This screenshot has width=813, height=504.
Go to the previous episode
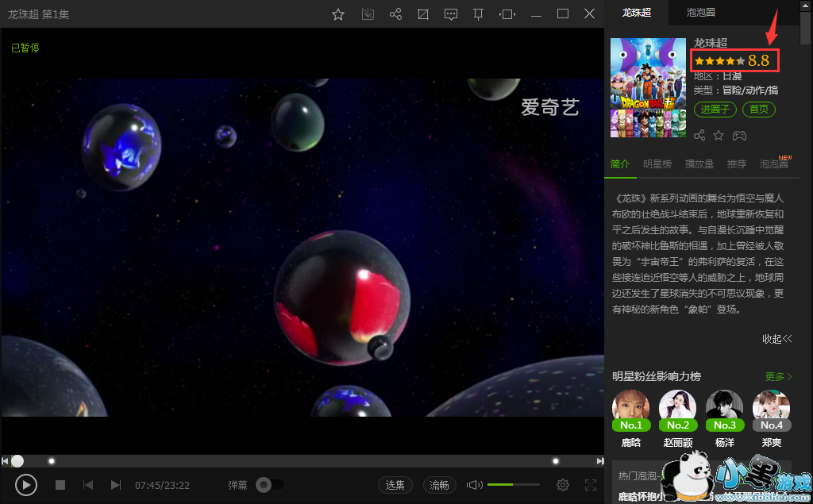pyautogui.click(x=88, y=485)
